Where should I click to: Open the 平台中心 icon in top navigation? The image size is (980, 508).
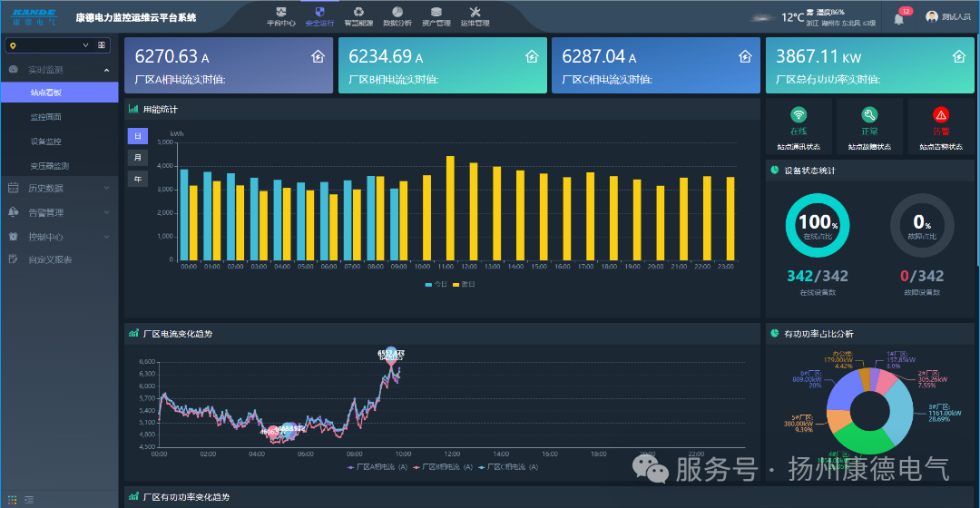[x=280, y=12]
